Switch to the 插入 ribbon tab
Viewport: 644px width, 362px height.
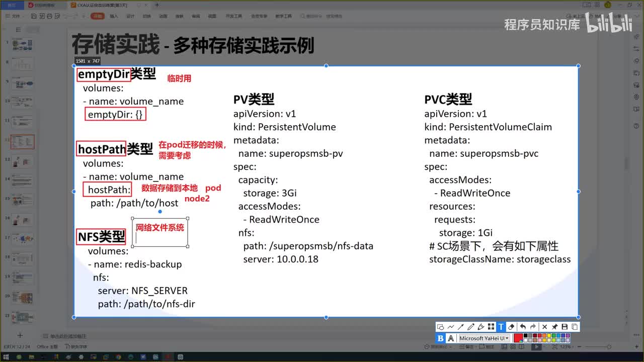pos(114,16)
